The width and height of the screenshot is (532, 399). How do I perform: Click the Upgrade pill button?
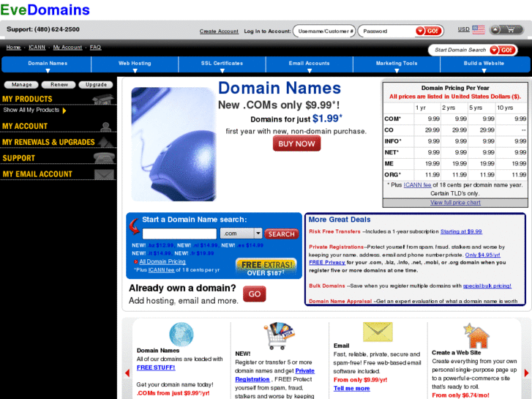[96, 84]
